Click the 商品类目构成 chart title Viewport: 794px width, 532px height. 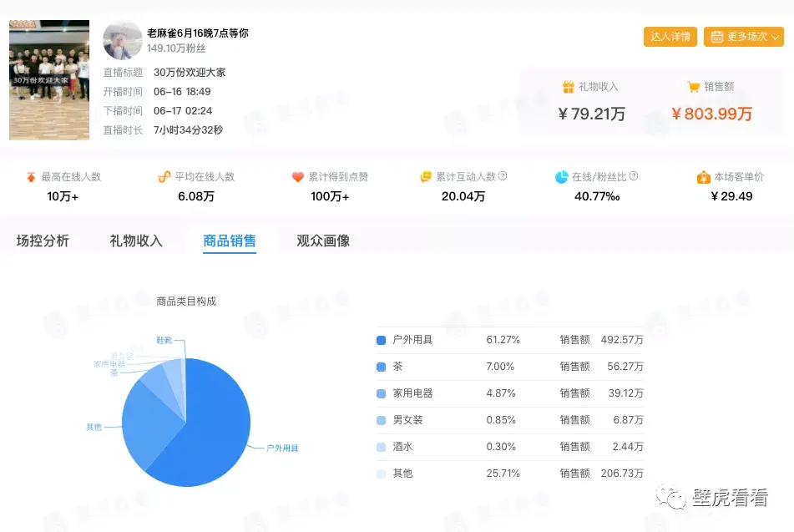[186, 301]
